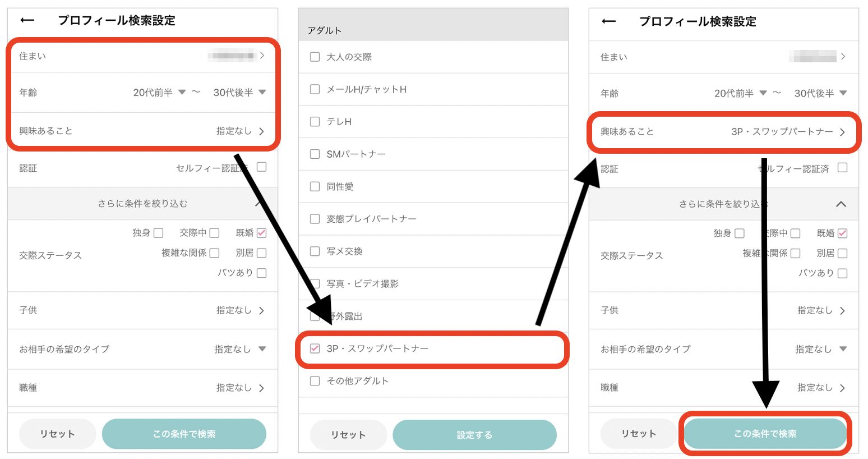Check the 大人の交際 checkbox
Image resolution: width=868 pixels, height=459 pixels.
click(x=315, y=57)
